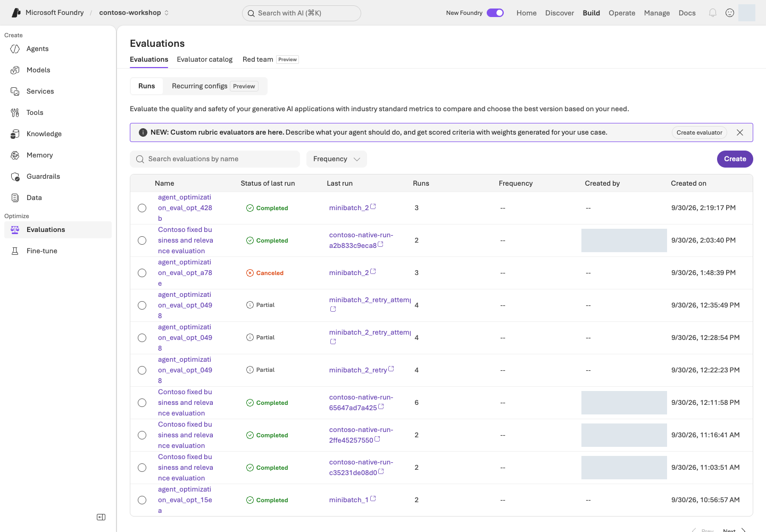Select the Fine-tune flask icon

point(15,251)
